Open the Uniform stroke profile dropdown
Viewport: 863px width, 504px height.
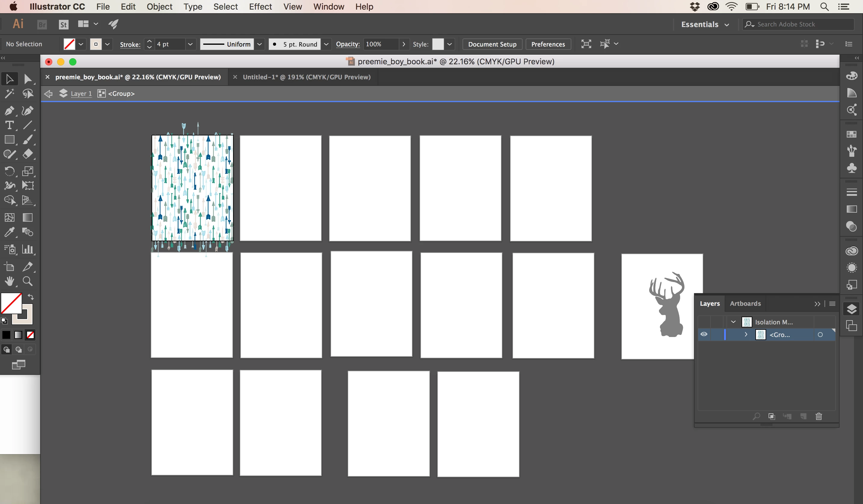point(259,44)
